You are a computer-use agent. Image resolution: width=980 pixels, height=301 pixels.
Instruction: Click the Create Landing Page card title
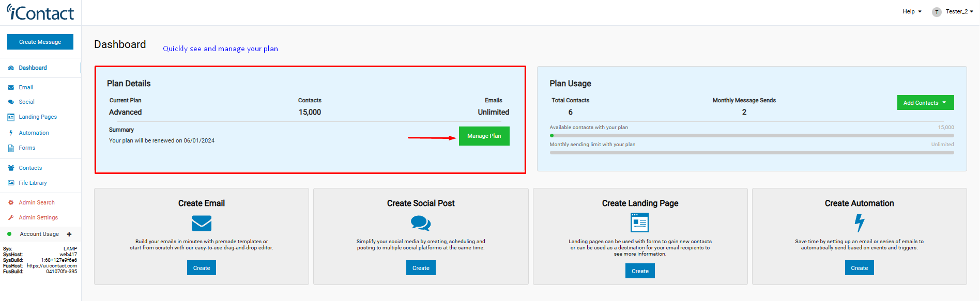pyautogui.click(x=640, y=203)
